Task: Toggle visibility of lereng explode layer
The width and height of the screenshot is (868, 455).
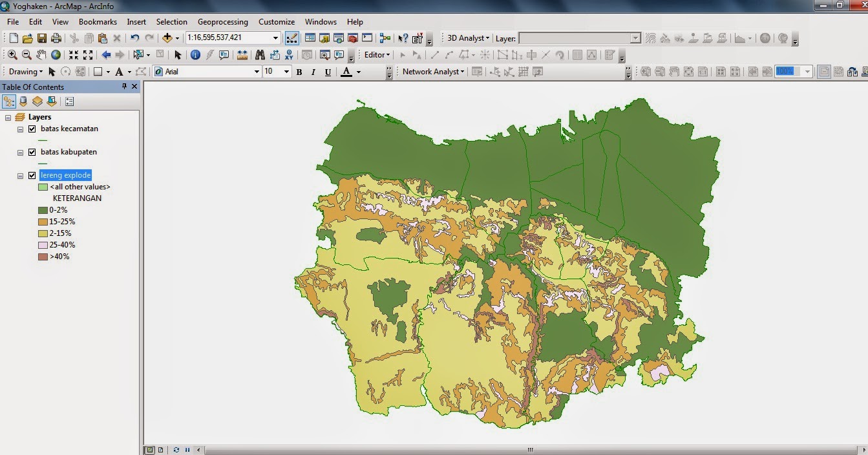Action: coord(32,175)
